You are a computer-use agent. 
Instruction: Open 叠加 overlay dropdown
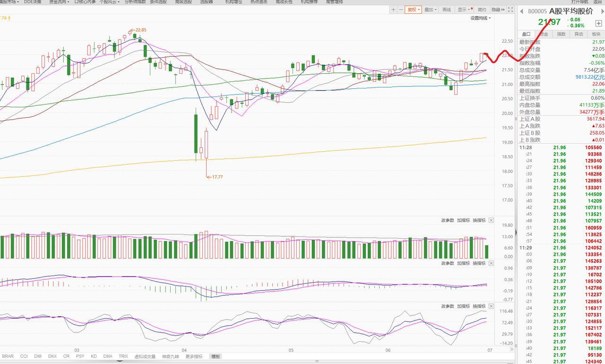click(430, 9)
